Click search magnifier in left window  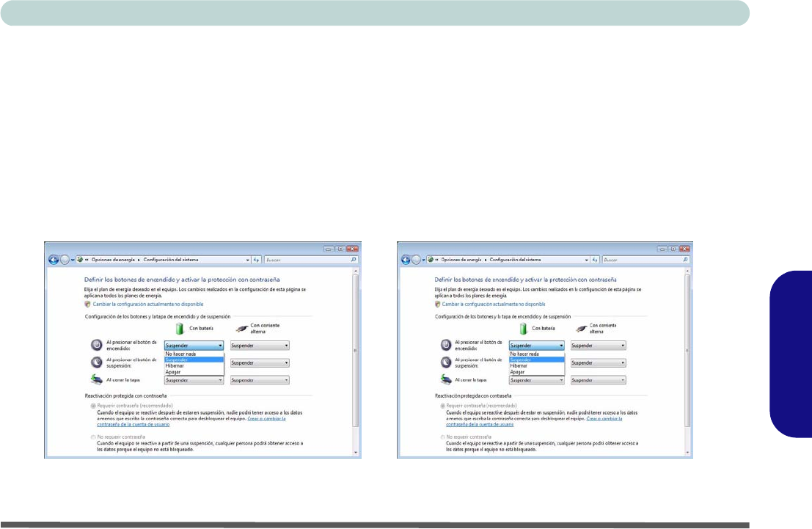pos(354,260)
